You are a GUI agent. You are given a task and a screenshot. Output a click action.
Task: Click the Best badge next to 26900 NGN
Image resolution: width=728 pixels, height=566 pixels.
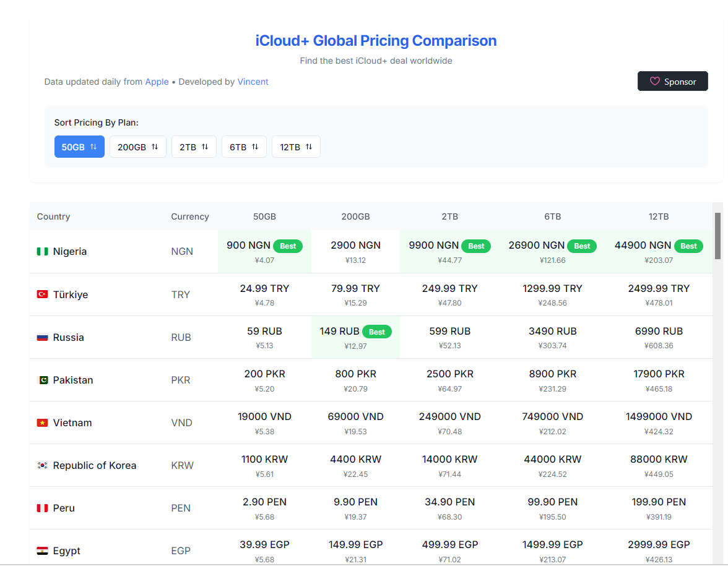[x=582, y=246]
